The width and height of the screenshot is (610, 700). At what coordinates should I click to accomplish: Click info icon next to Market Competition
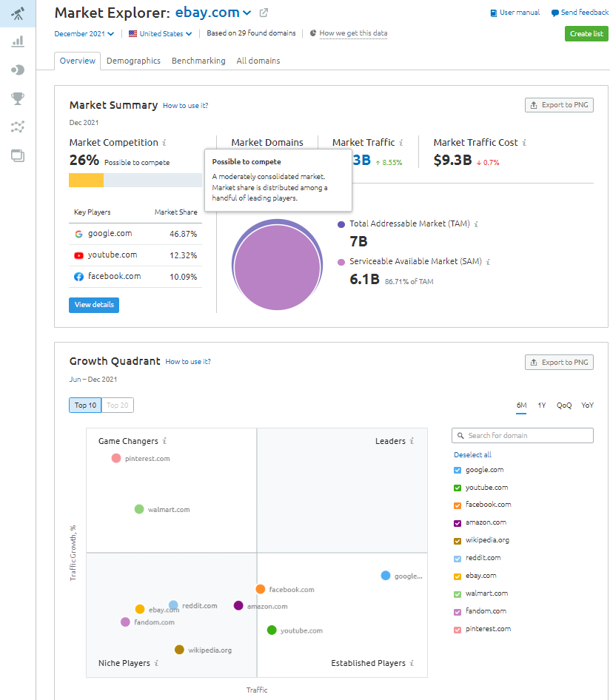[x=164, y=142]
